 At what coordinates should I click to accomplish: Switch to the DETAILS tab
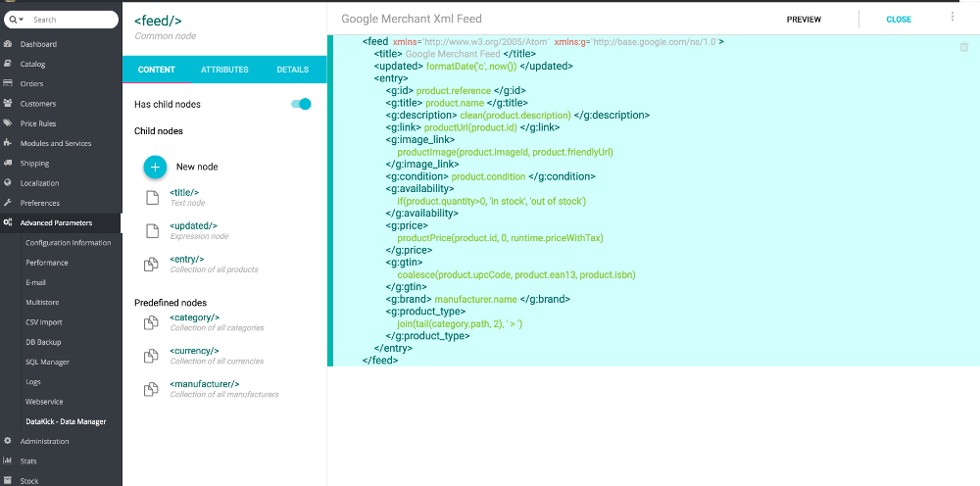pyautogui.click(x=292, y=70)
